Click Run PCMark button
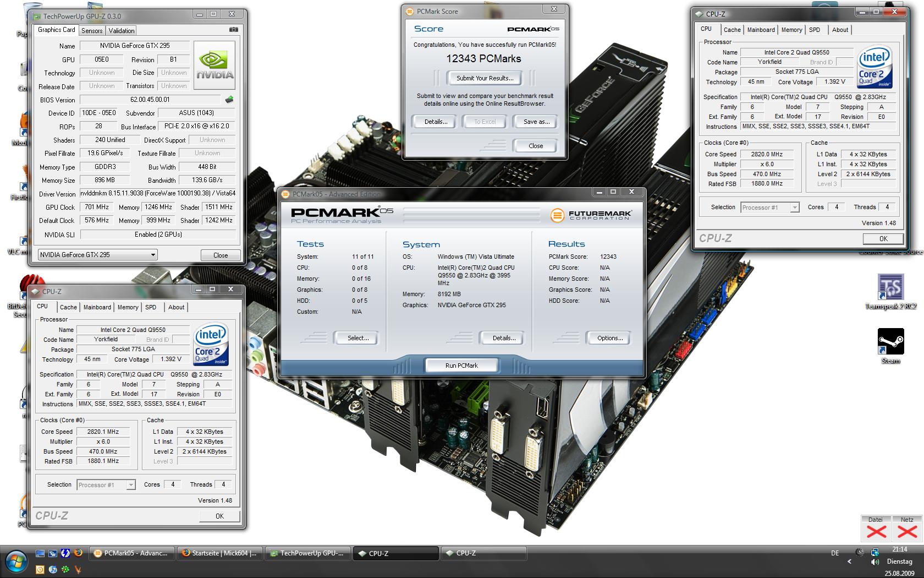 pyautogui.click(x=461, y=366)
